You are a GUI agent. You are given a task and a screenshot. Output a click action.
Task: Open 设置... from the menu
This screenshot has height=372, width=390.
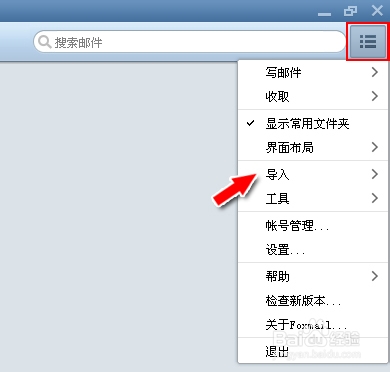pyautogui.click(x=313, y=249)
